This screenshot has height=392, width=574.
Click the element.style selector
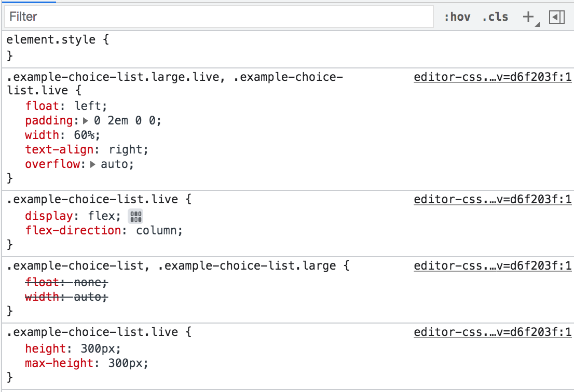pyautogui.click(x=51, y=39)
